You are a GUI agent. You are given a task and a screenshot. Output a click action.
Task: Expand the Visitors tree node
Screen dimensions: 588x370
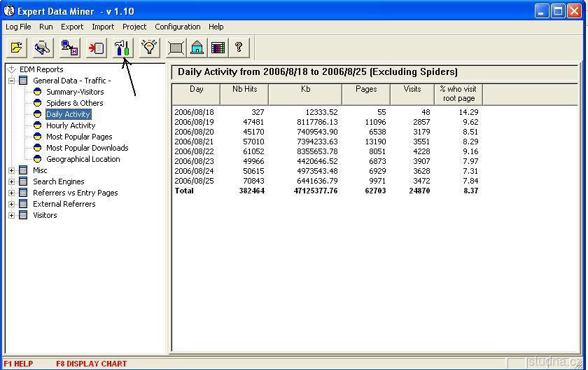tap(12, 215)
